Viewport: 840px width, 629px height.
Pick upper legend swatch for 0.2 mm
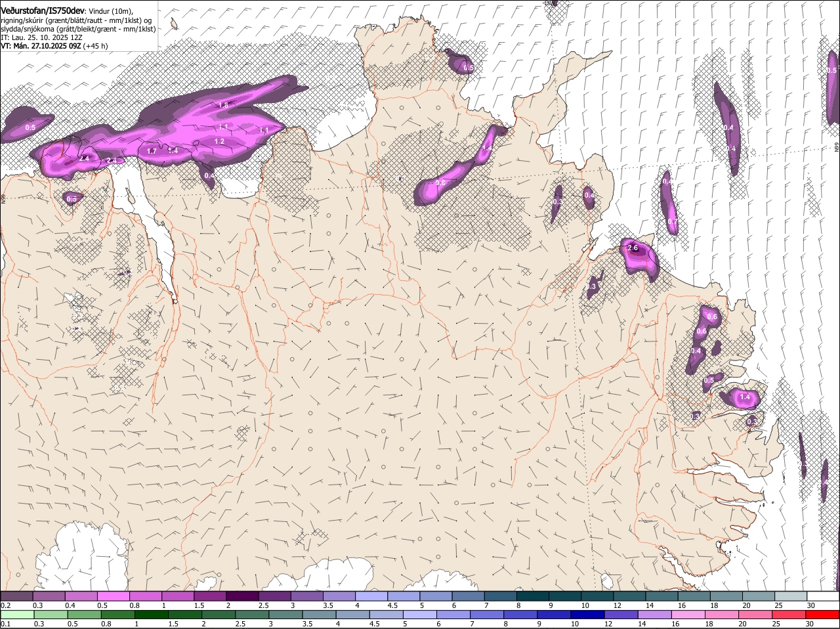click(16, 596)
